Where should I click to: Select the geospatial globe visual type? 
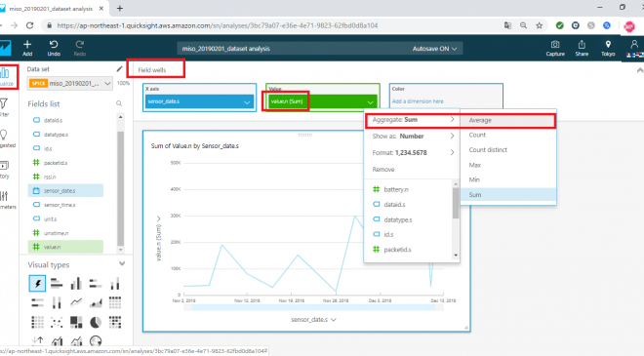(96, 340)
